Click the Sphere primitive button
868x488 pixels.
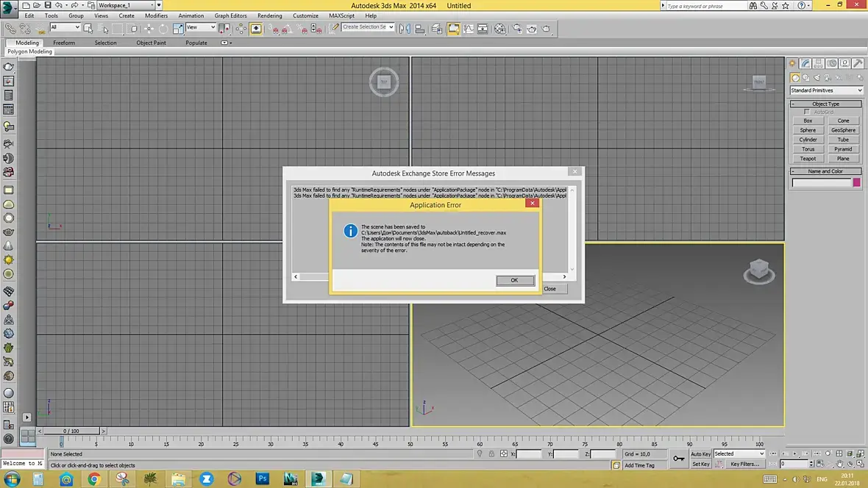click(808, 130)
